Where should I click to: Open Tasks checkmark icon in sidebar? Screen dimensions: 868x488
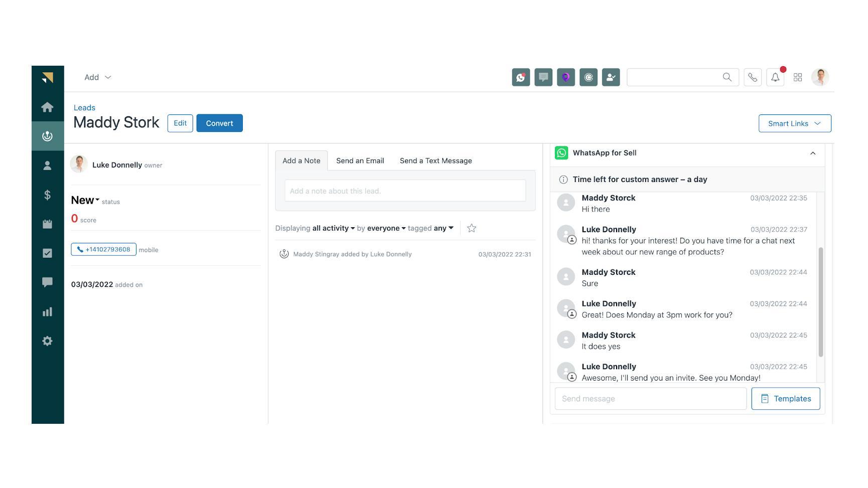pos(47,253)
